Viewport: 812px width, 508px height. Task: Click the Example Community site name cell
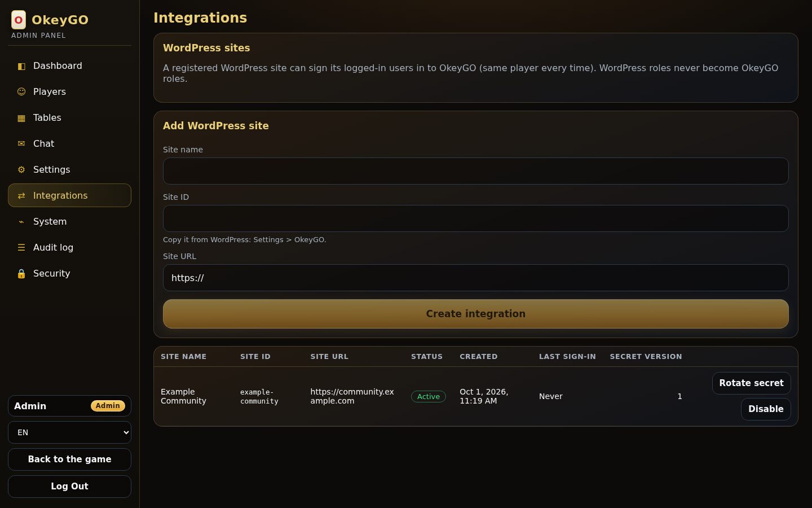tap(184, 396)
